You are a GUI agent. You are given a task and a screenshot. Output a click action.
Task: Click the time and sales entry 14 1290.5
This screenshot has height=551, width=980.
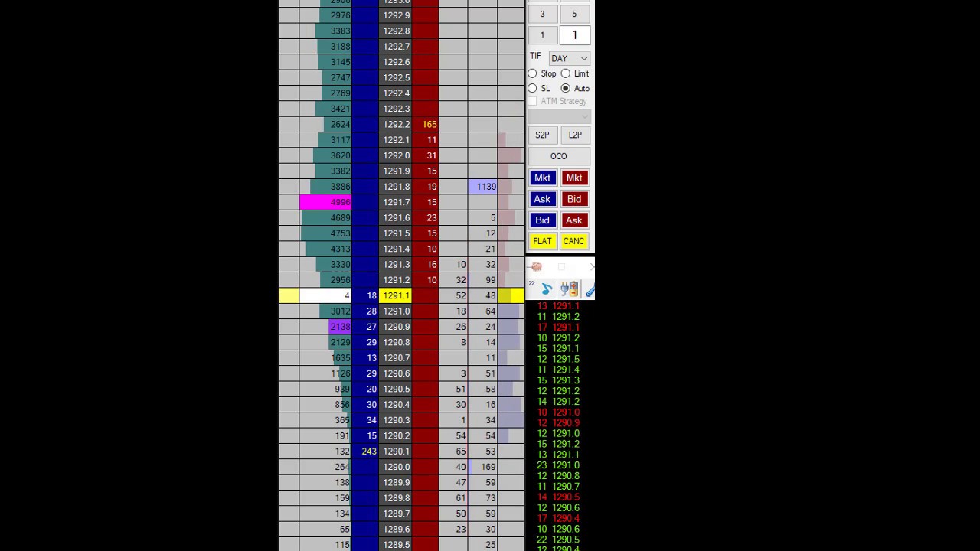[x=558, y=497]
